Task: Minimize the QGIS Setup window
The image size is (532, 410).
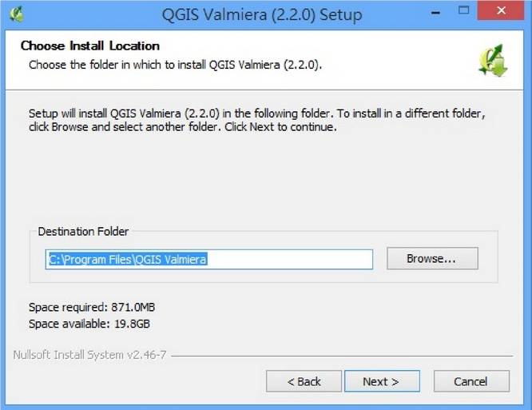Action: pyautogui.click(x=435, y=13)
